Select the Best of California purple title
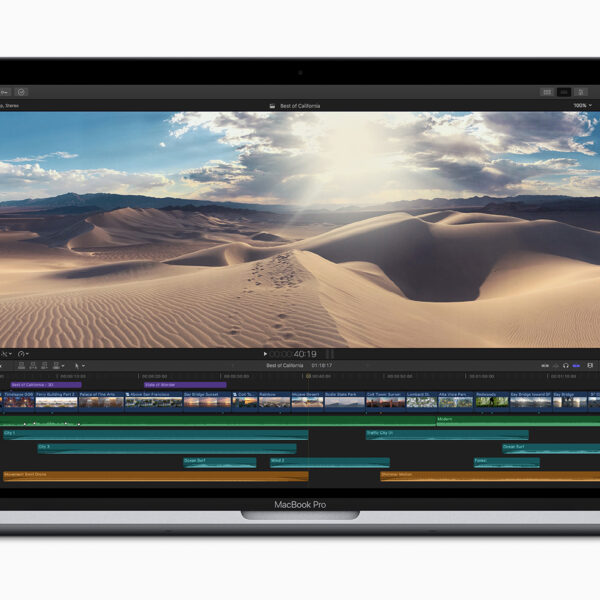 [46, 385]
